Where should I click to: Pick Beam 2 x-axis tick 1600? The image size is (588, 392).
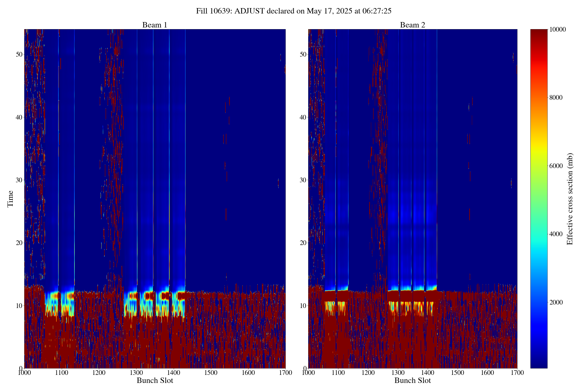488,373
